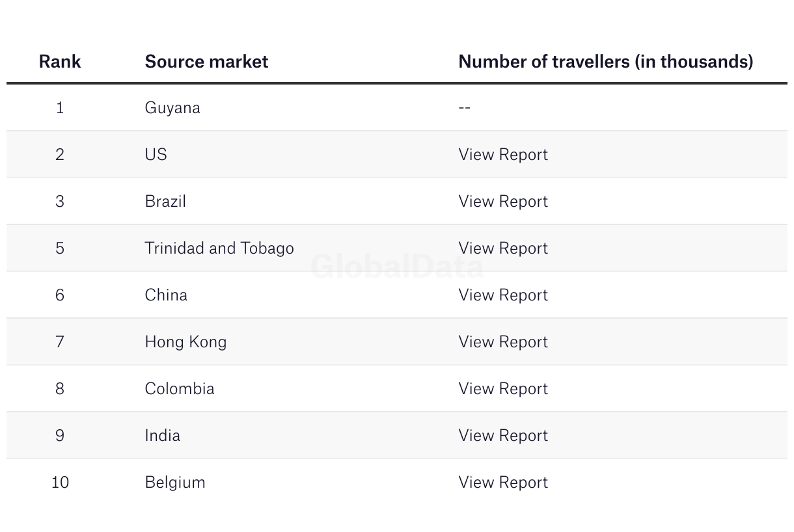Open View Report link for Belgium
Image resolution: width=794 pixels, height=532 pixels.
coord(503,482)
